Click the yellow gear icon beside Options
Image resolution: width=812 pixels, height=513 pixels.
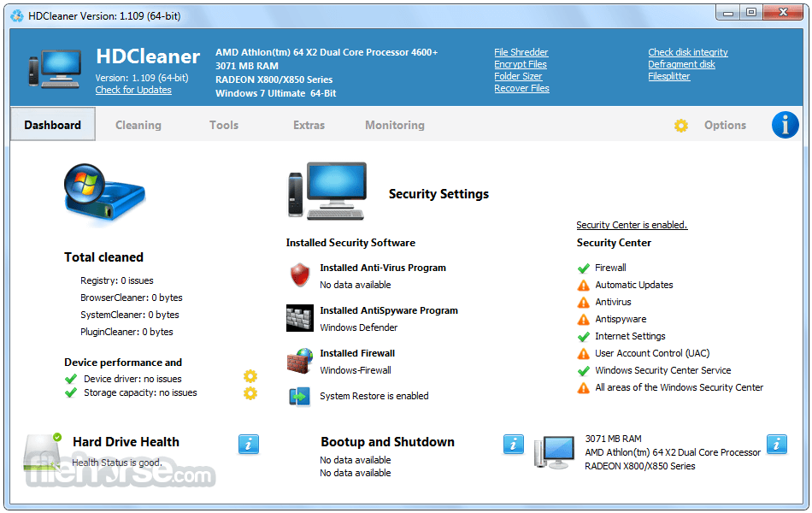681,126
